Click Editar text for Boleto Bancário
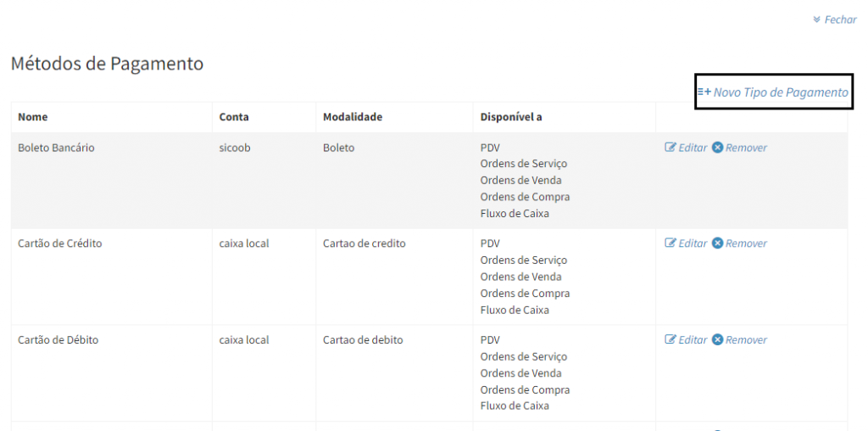 693,148
